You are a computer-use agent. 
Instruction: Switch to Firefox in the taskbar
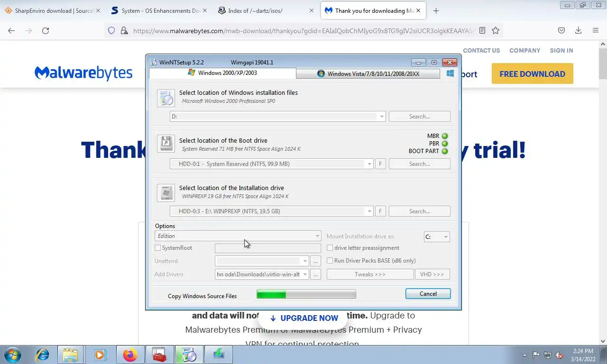coord(129,355)
